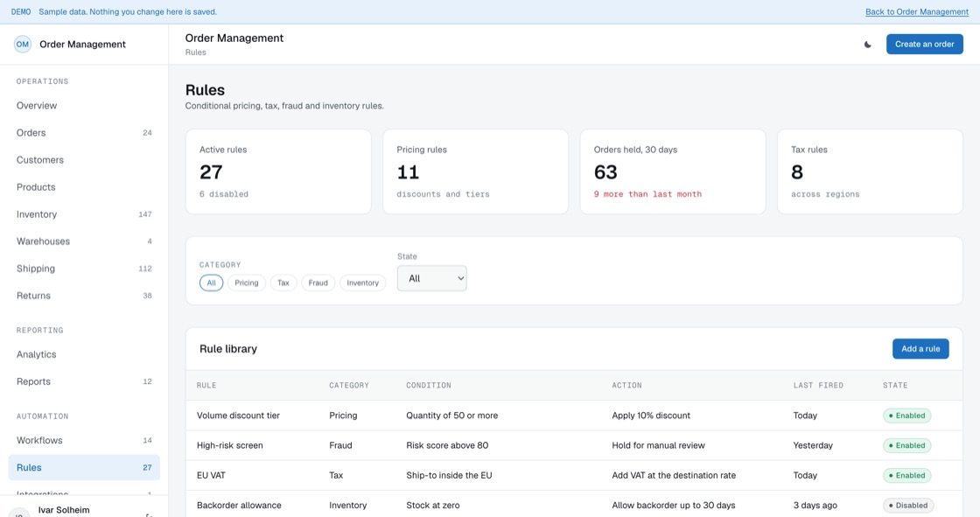Filter rules by the Fraud category chip

click(x=318, y=283)
